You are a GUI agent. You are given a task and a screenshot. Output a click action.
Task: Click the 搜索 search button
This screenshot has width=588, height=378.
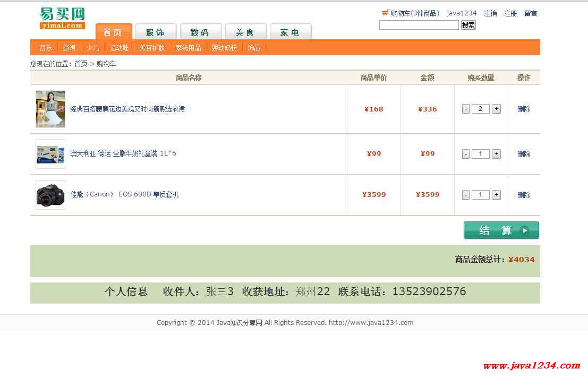click(x=468, y=25)
